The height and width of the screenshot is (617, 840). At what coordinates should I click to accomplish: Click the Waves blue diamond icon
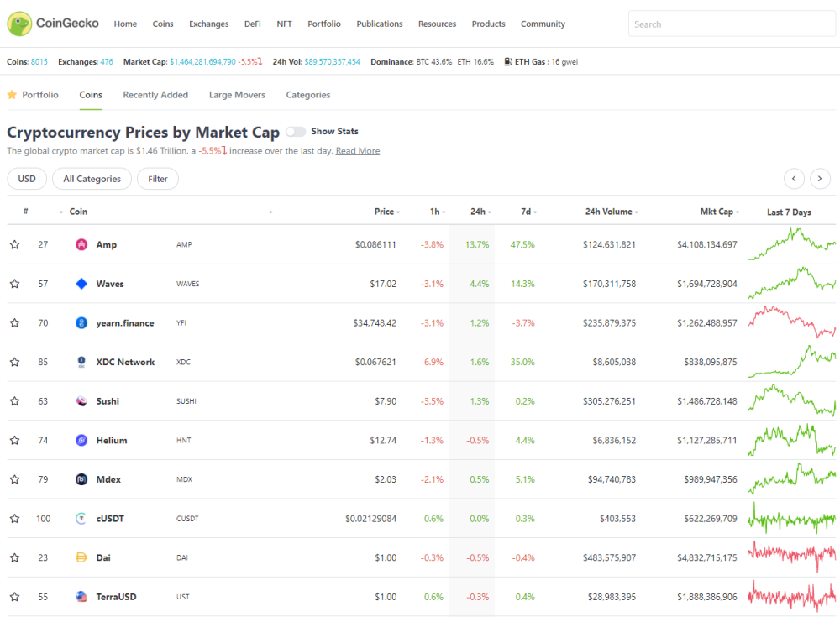pos(81,284)
